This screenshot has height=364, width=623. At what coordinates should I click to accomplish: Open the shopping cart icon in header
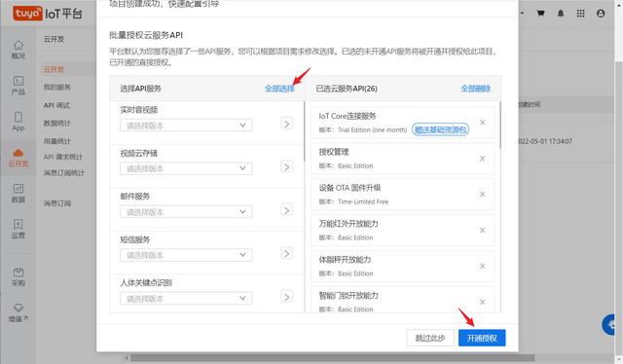pyautogui.click(x=540, y=13)
